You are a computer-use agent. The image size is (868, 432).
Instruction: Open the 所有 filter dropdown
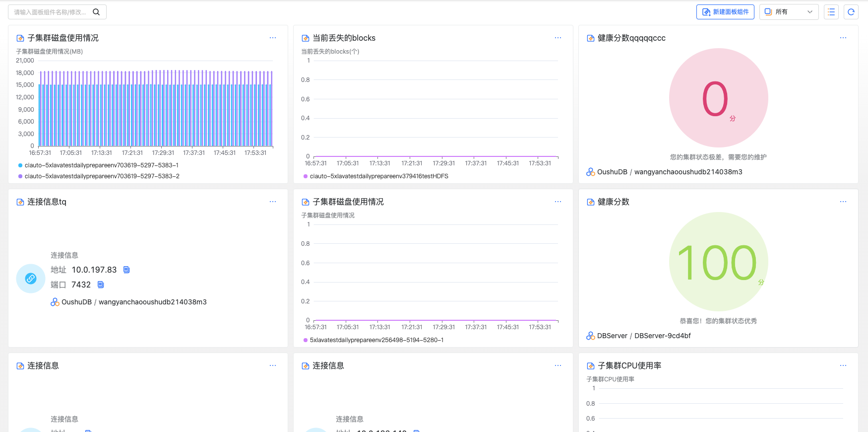(x=789, y=12)
